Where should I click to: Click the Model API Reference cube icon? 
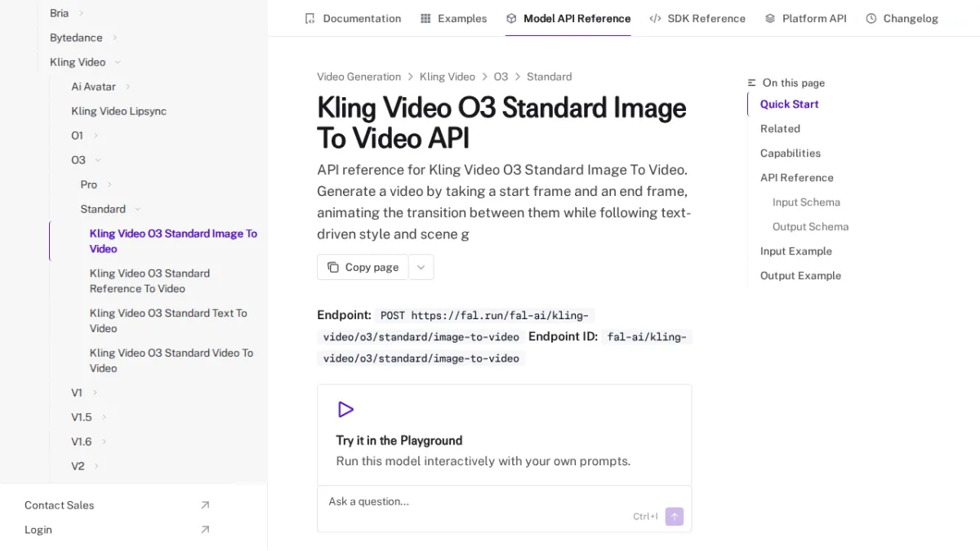tap(511, 18)
